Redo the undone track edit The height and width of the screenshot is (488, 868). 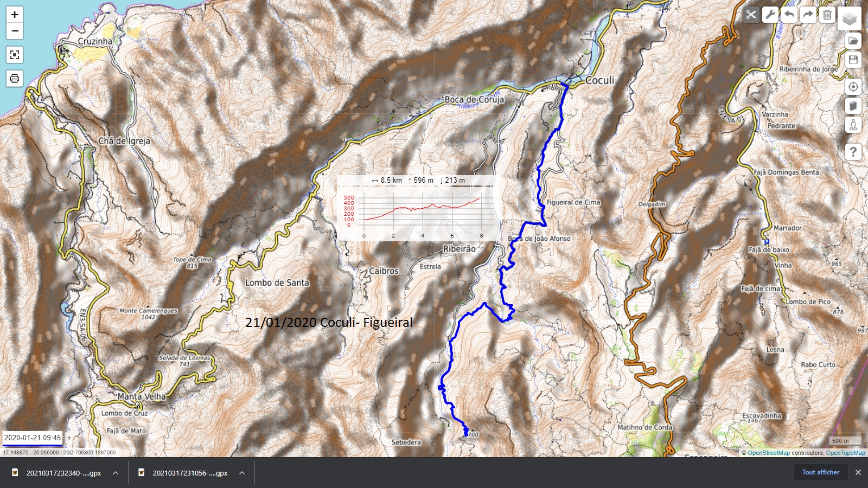tap(808, 15)
